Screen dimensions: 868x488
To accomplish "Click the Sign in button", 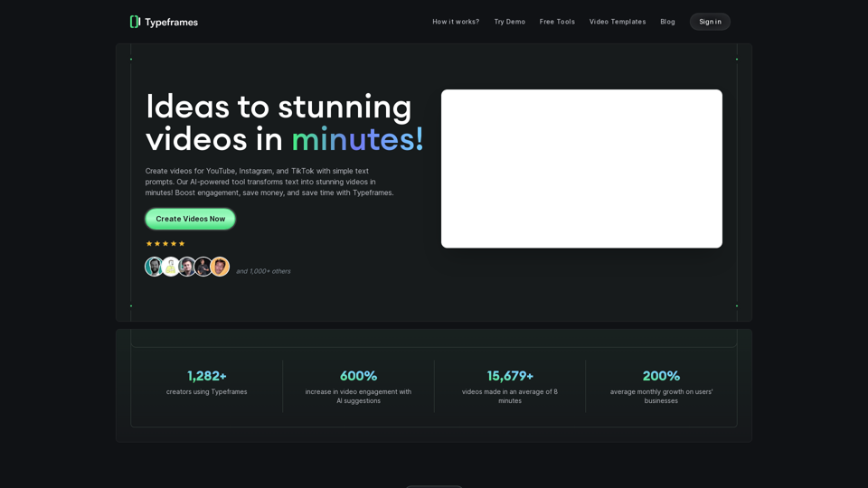I will click(x=710, y=22).
